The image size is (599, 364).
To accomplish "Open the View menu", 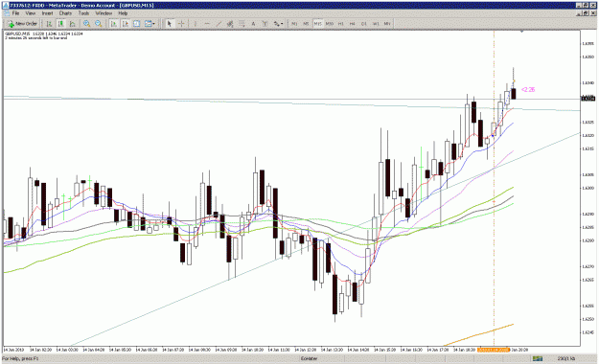I will pos(30,13).
